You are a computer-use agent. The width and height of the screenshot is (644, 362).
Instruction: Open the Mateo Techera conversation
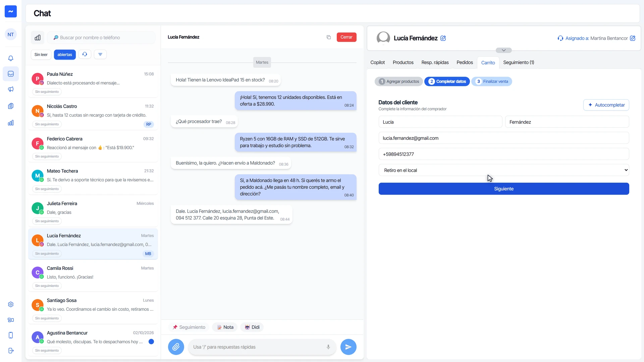[93, 179]
